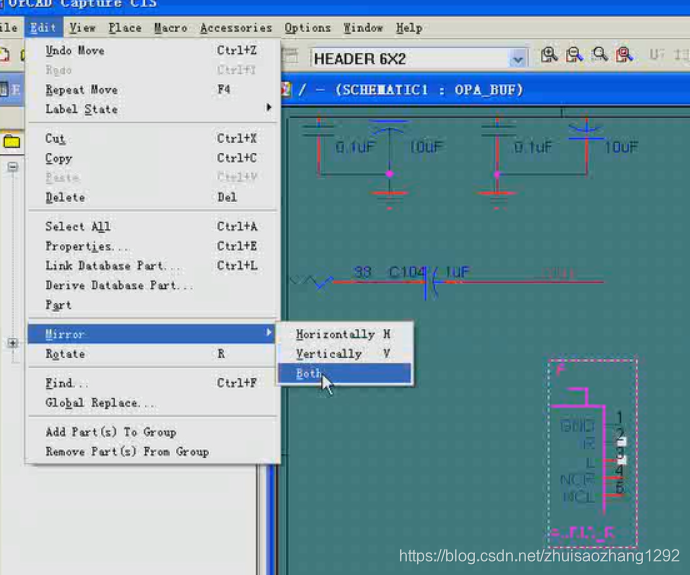Open the Accessories menu
Viewport: 690px width, 575px height.
click(236, 28)
